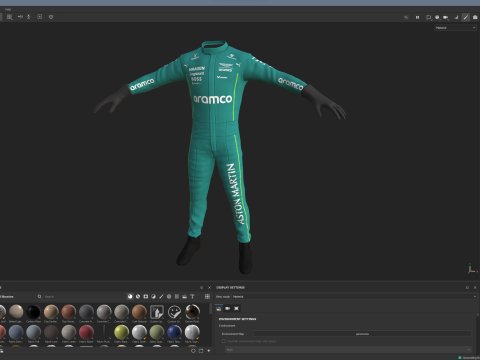Image resolution: width=480 pixels, height=360 pixels.
Task: Switch assets grid view size
Action: click(207, 296)
